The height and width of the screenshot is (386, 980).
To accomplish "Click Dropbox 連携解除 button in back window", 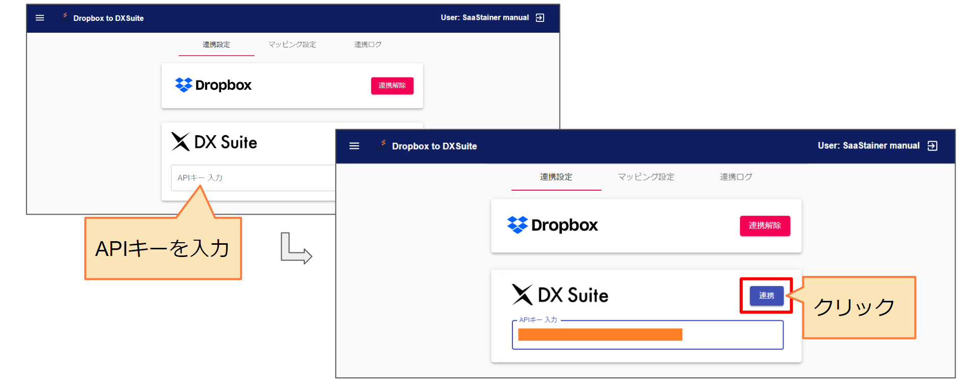I will click(x=392, y=86).
